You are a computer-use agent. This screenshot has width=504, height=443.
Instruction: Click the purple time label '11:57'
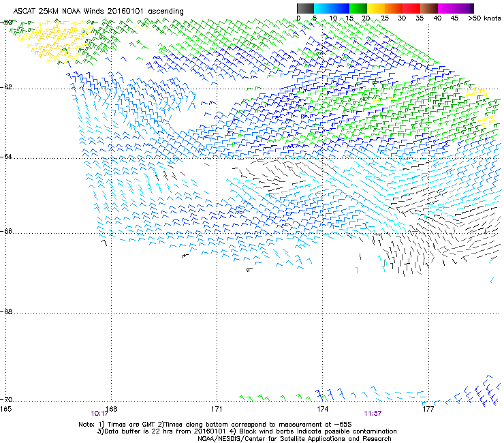(x=373, y=414)
